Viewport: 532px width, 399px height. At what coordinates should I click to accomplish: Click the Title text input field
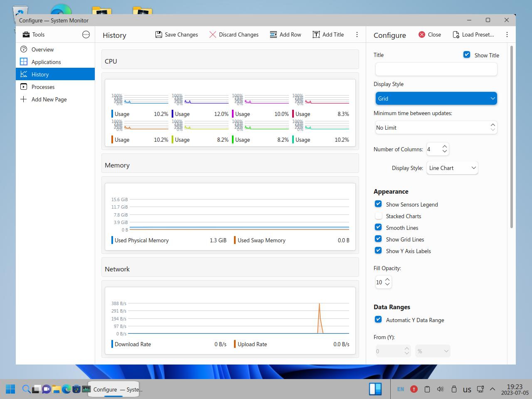436,69
